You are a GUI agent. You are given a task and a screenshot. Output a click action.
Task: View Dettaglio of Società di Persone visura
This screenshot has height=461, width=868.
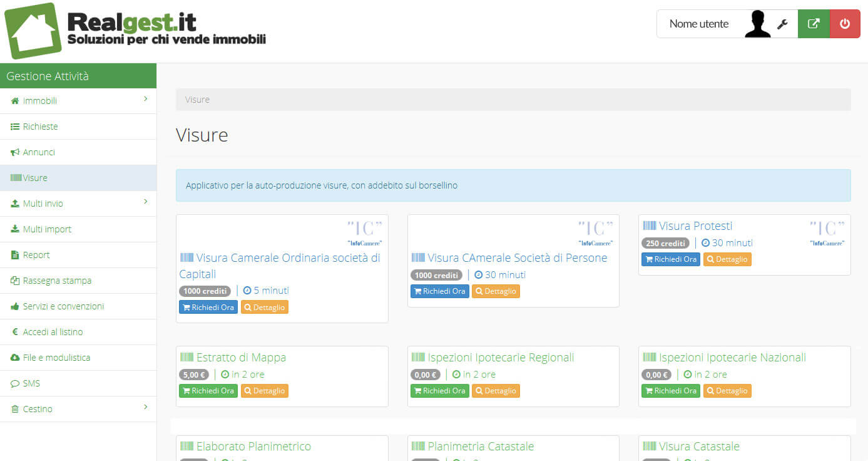tap(496, 291)
